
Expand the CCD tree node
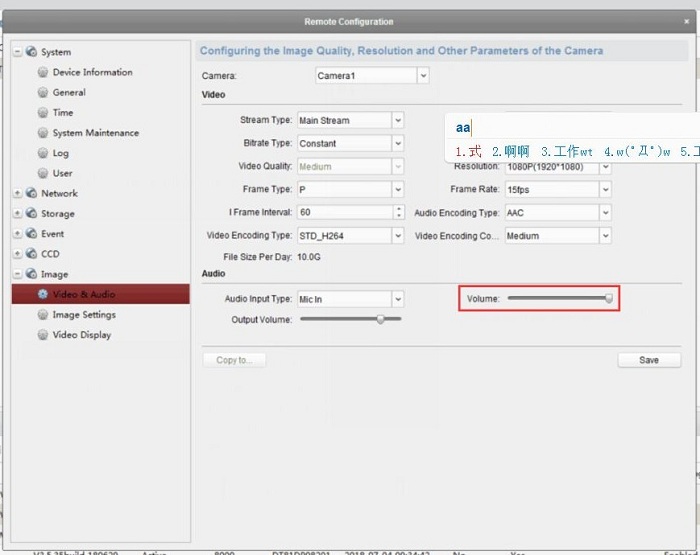[x=17, y=254]
